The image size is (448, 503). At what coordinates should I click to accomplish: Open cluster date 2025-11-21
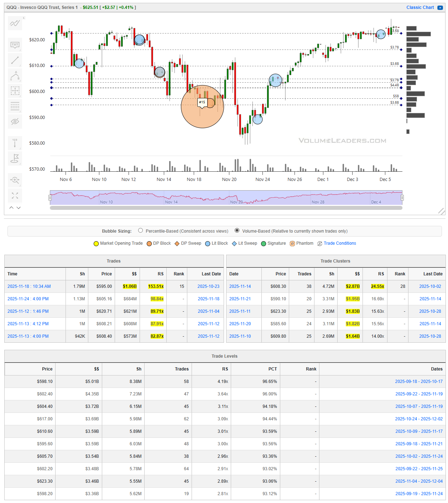240,299
